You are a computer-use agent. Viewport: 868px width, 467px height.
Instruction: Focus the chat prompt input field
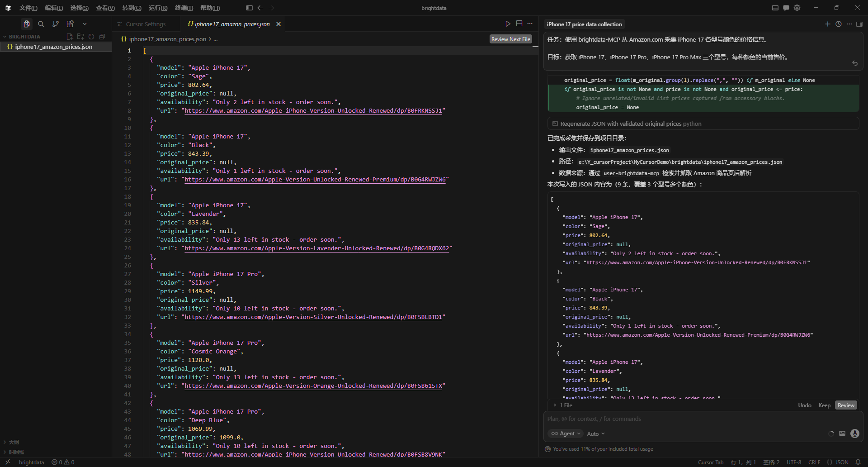click(x=703, y=419)
